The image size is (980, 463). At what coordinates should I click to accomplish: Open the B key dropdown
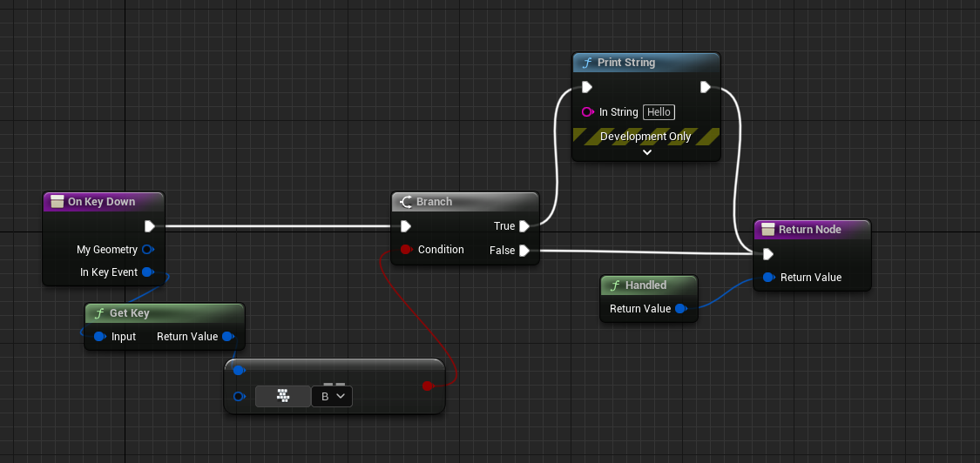pos(332,396)
